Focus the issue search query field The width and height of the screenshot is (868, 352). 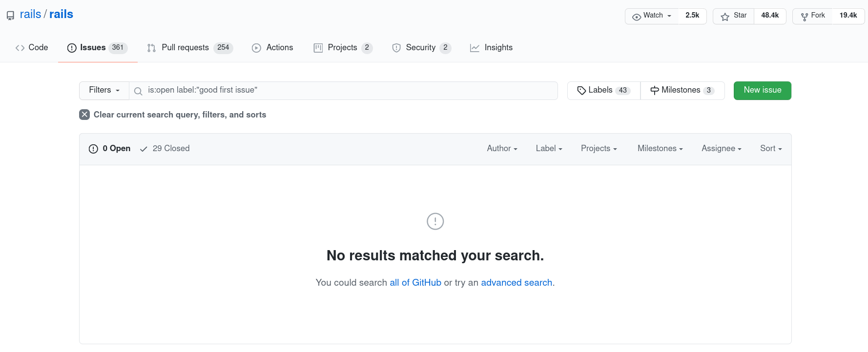343,90
